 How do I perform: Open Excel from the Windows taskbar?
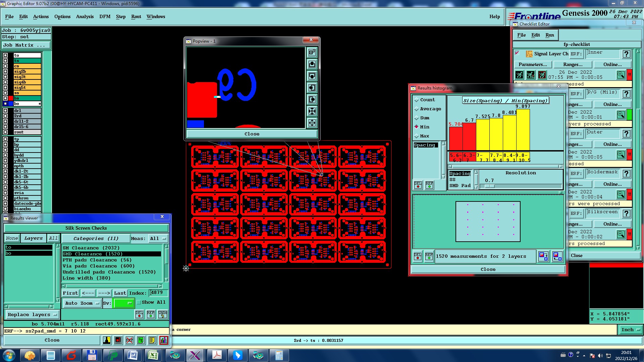click(x=153, y=355)
